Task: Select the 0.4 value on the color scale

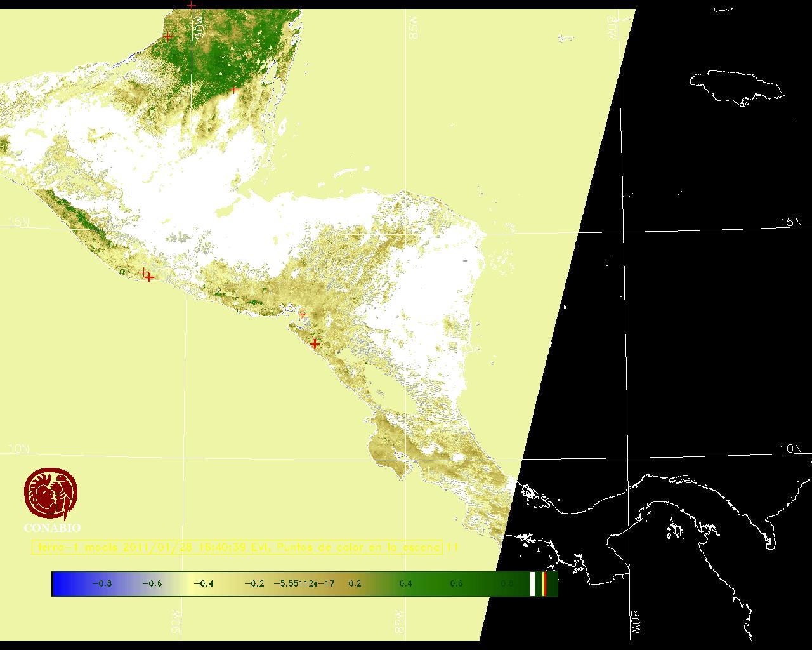Action: pos(405,583)
